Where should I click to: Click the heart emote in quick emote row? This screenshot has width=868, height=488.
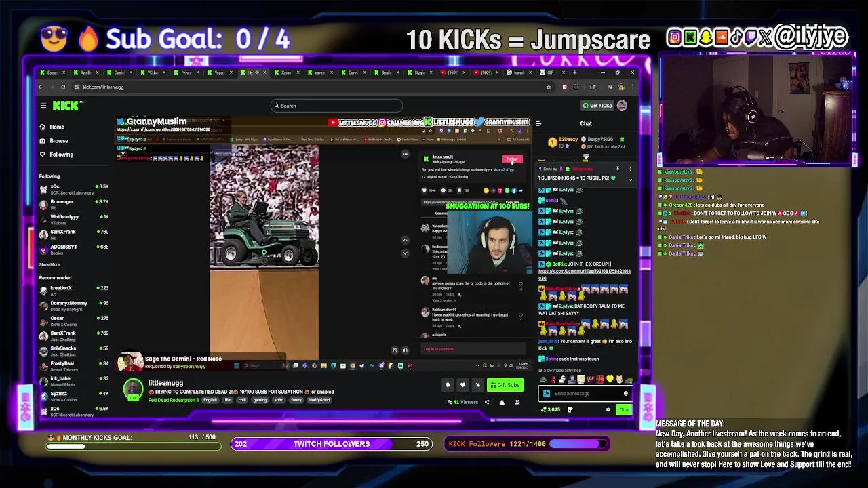[x=610, y=380]
